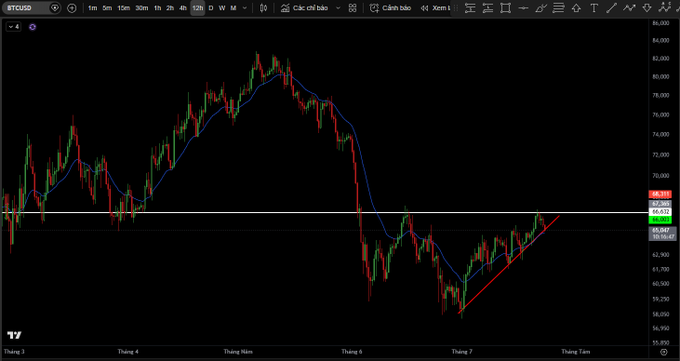Open Các chỉ báo indicators menu
This screenshot has width=680, height=361.
304,8
